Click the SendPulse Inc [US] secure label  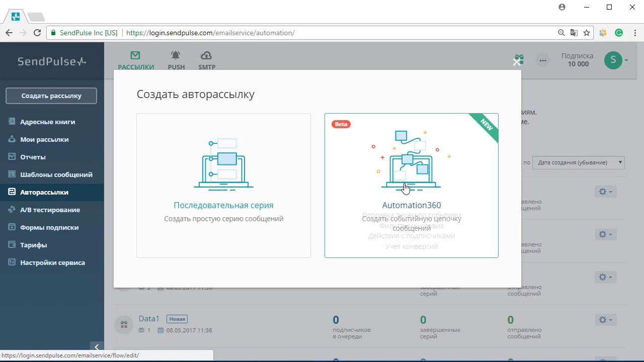(x=85, y=33)
